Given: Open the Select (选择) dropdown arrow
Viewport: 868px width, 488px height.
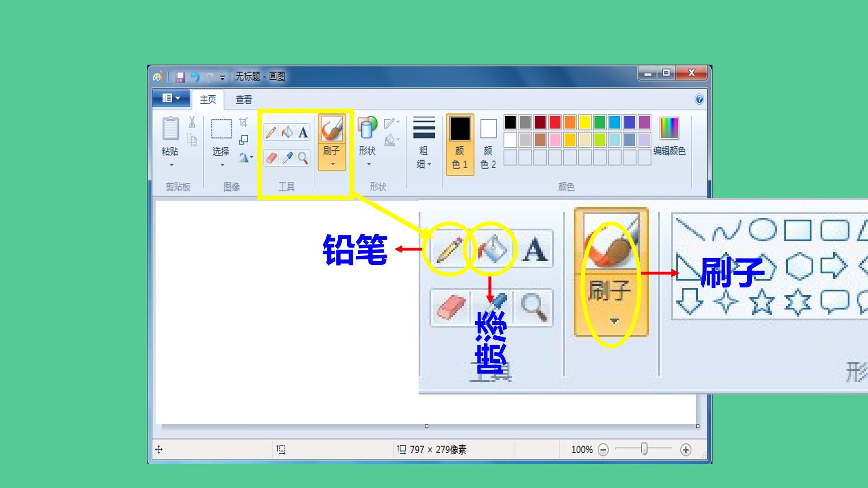Looking at the screenshot, I should click(x=222, y=165).
